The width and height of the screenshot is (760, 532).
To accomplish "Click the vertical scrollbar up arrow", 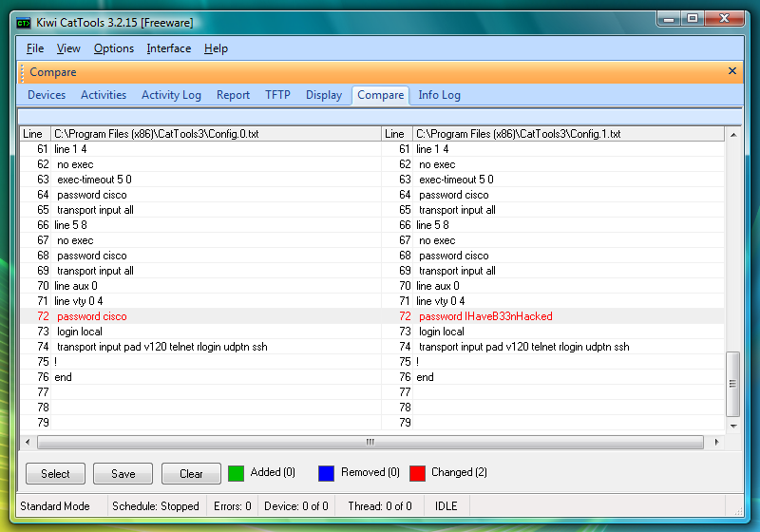I will click(x=732, y=136).
